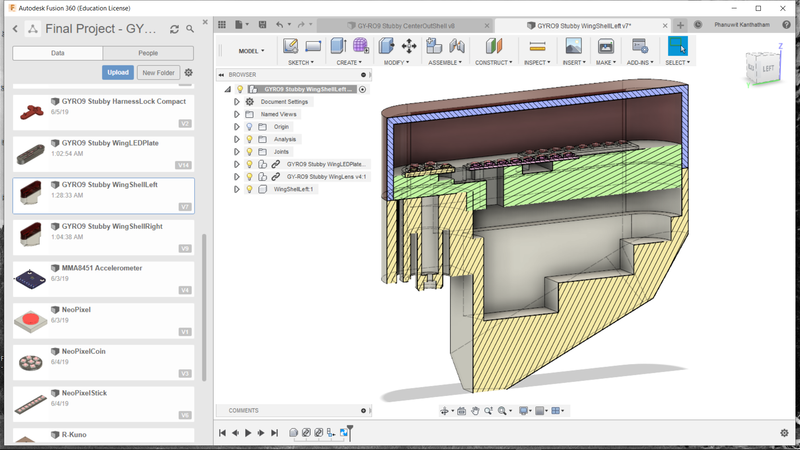Click the Select tool icon

point(677,46)
